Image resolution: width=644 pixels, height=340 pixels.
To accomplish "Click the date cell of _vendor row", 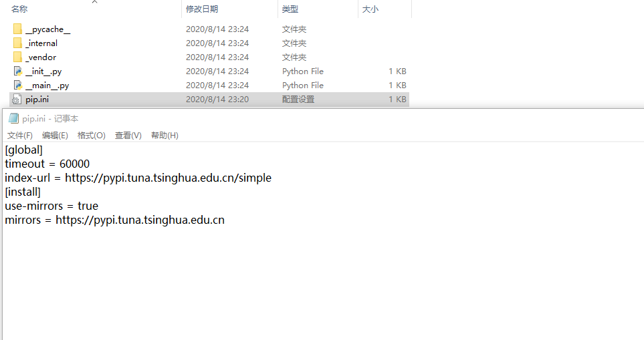I will 217,57.
